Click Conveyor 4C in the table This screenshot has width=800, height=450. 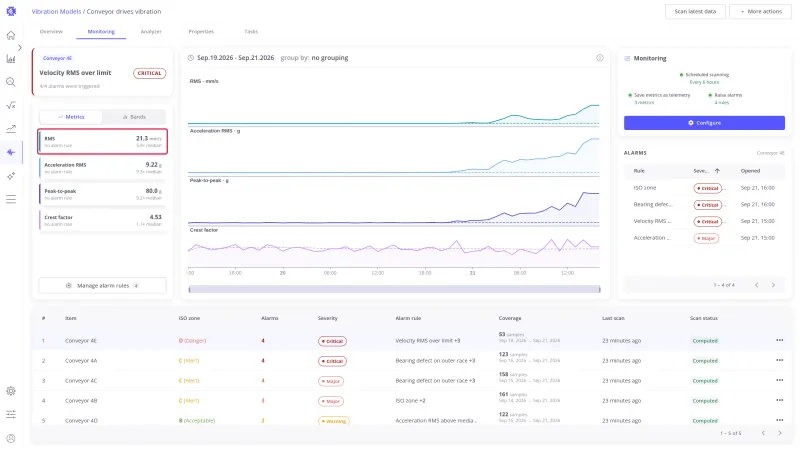[81, 380]
